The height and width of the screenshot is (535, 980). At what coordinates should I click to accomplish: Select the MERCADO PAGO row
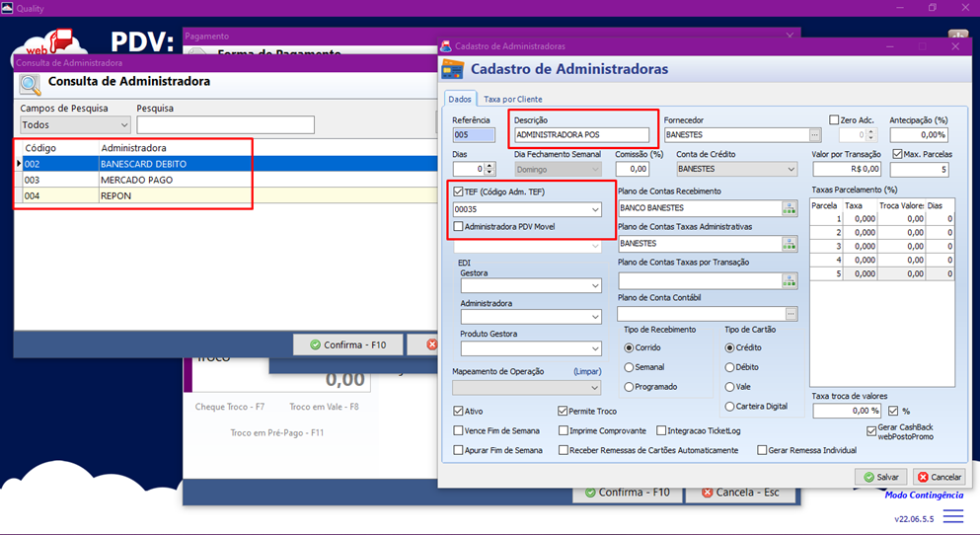226,180
